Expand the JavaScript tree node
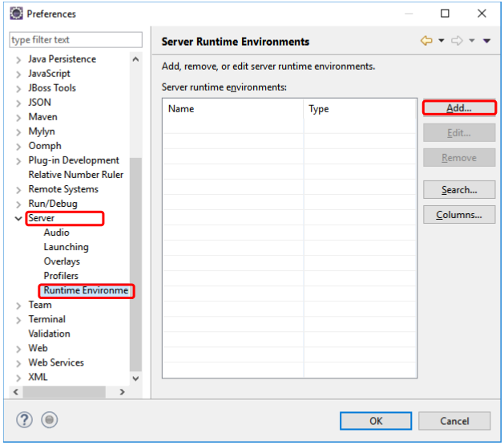This screenshot has width=504, height=445. pyautogui.click(x=18, y=75)
